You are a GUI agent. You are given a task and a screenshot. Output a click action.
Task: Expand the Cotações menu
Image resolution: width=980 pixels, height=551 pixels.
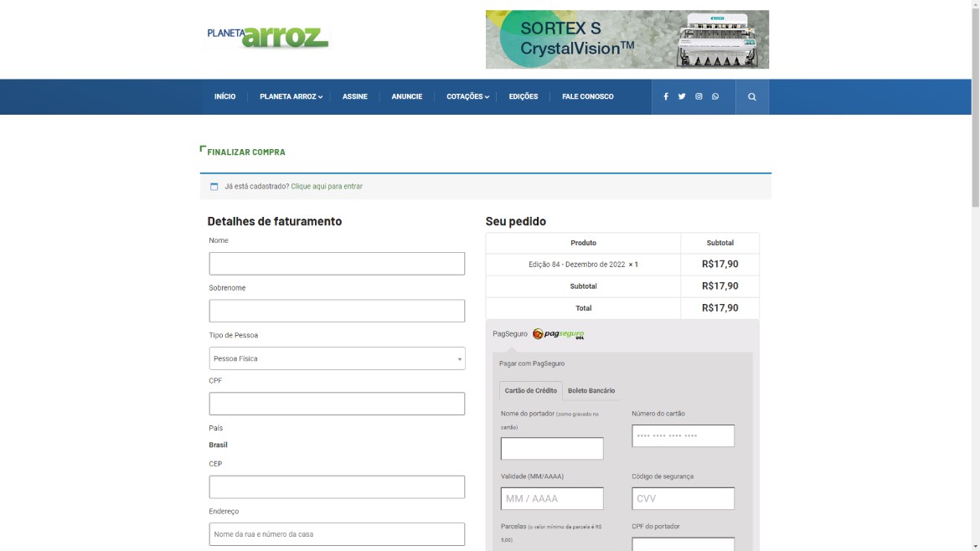[467, 97]
